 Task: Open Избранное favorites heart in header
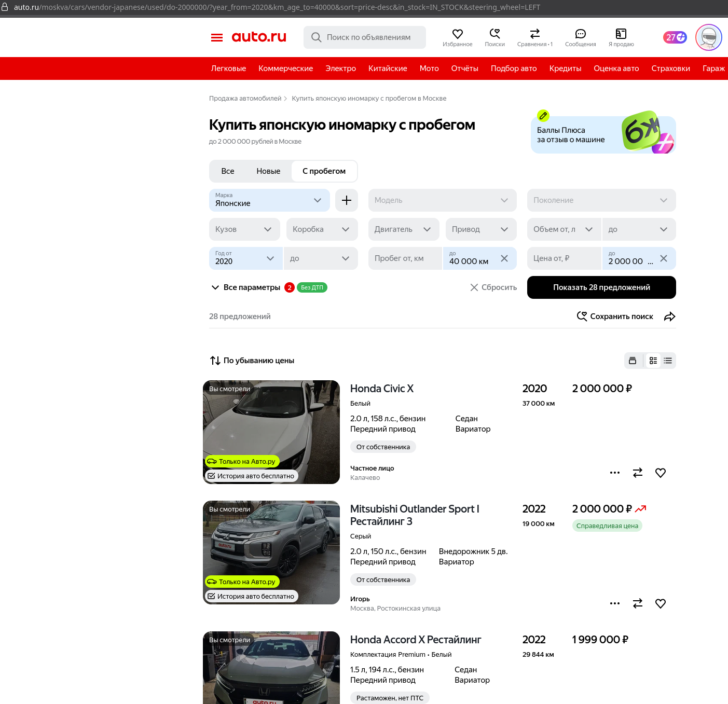458,37
